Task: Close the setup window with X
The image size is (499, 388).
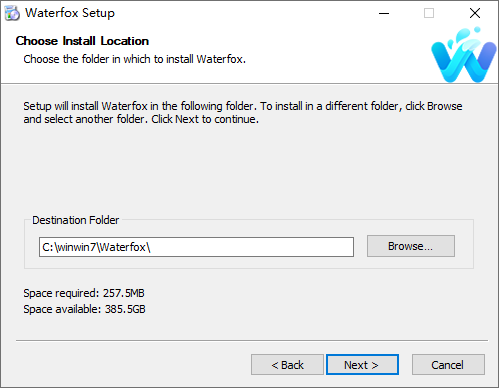Action: click(475, 13)
